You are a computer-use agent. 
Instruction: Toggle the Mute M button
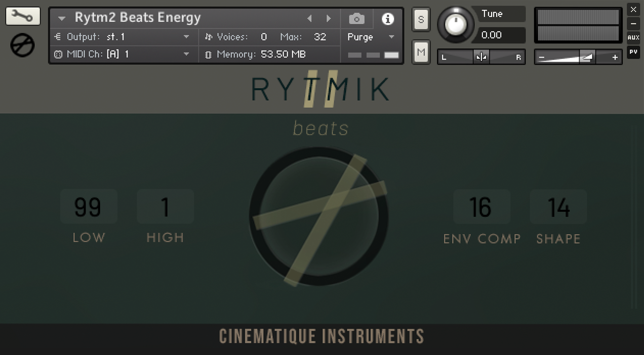click(421, 52)
